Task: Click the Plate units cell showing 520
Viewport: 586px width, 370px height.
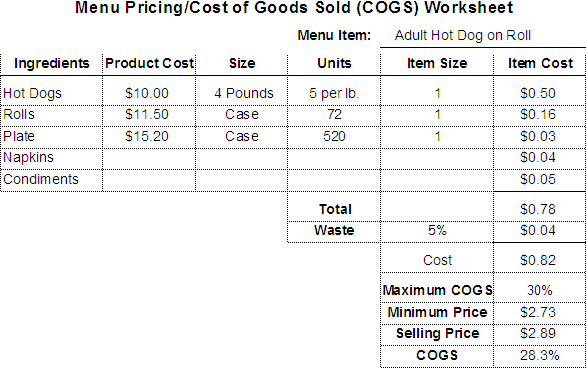Action: (x=334, y=137)
